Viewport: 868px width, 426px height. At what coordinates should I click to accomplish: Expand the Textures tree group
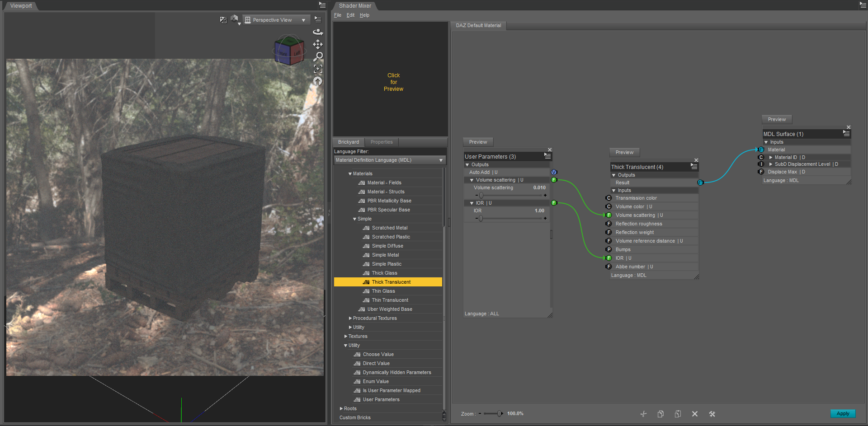click(x=345, y=337)
